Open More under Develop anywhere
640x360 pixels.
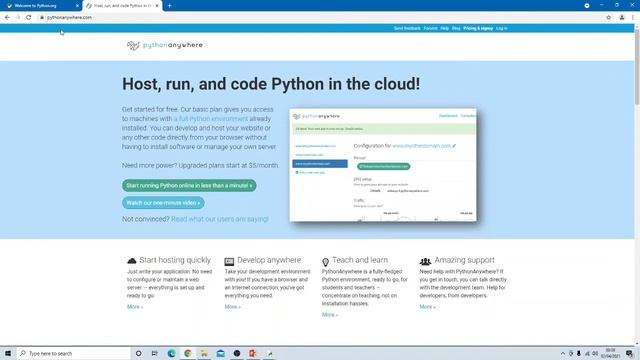232,307
